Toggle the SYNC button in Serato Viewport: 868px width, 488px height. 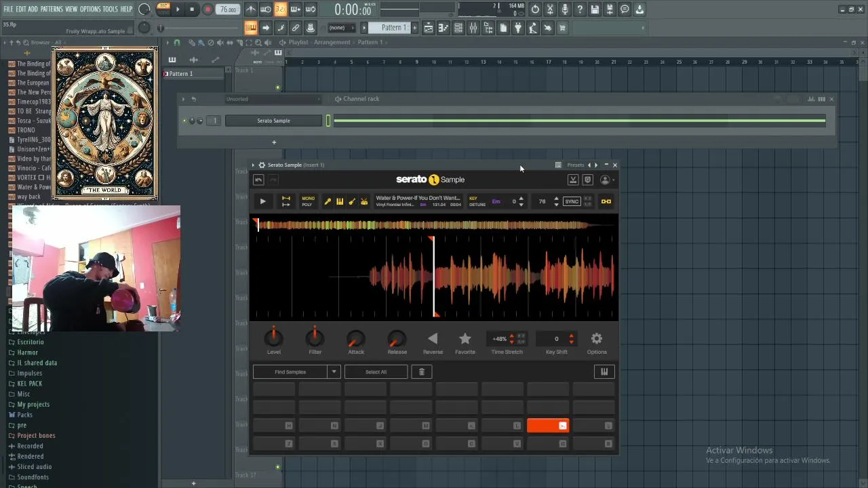click(x=572, y=201)
